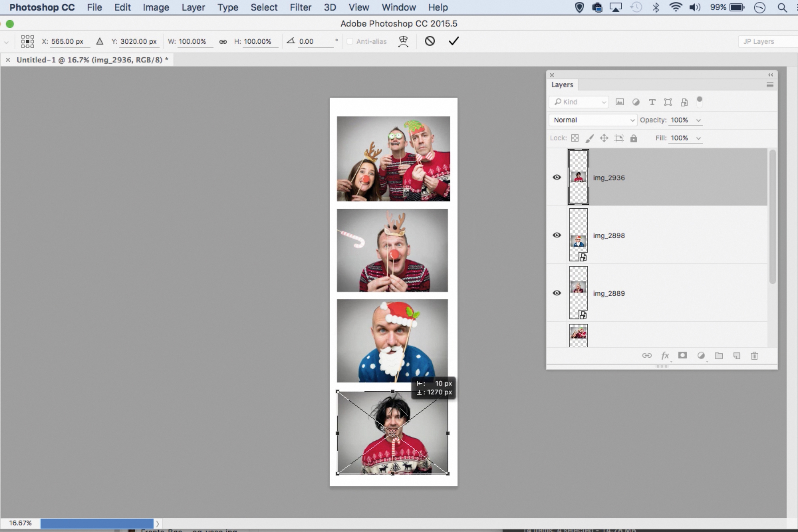Commit the transform with the checkmark icon
Viewport: 798px width, 532px height.
pos(453,41)
